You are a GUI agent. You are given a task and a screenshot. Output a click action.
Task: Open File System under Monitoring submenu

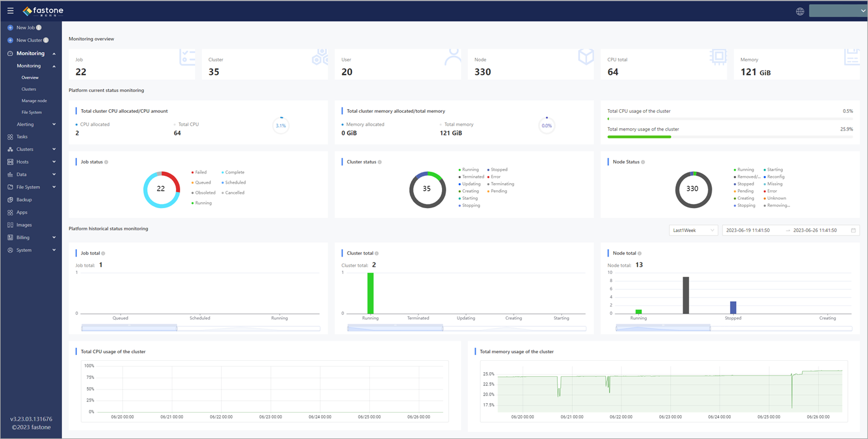pos(32,112)
